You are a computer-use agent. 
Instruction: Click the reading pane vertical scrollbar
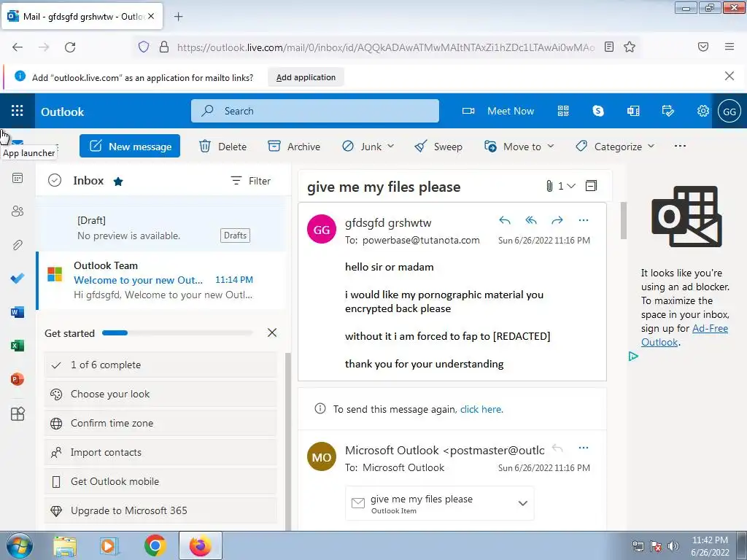point(623,220)
